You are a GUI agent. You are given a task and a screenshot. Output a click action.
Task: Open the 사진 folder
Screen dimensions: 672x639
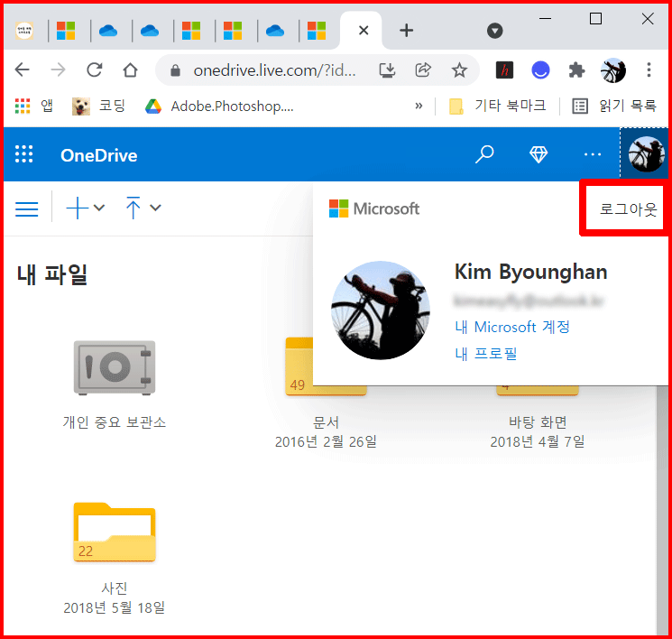pos(115,558)
